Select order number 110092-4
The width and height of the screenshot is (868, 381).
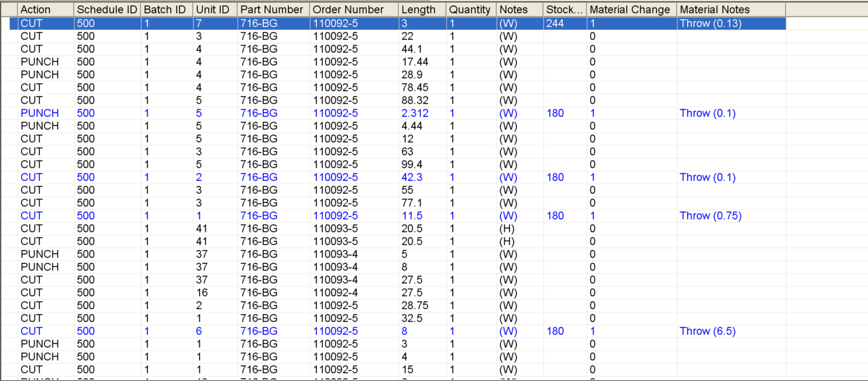[x=335, y=292]
